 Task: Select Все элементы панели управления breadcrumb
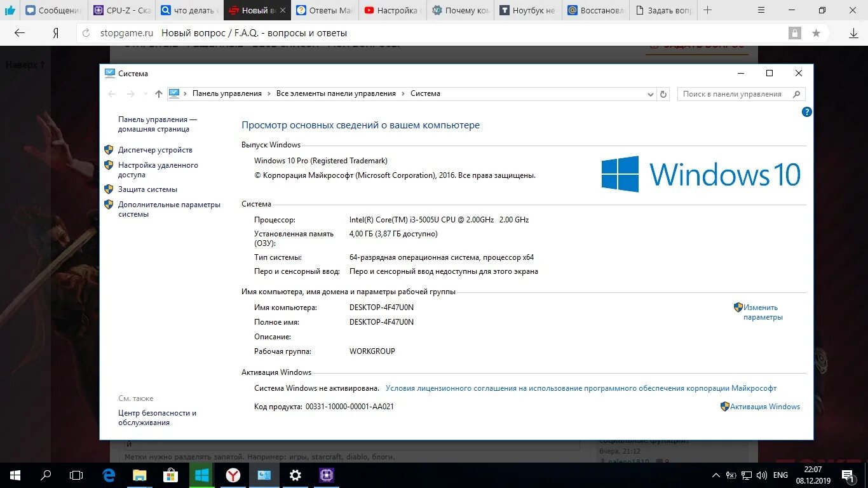tap(336, 93)
